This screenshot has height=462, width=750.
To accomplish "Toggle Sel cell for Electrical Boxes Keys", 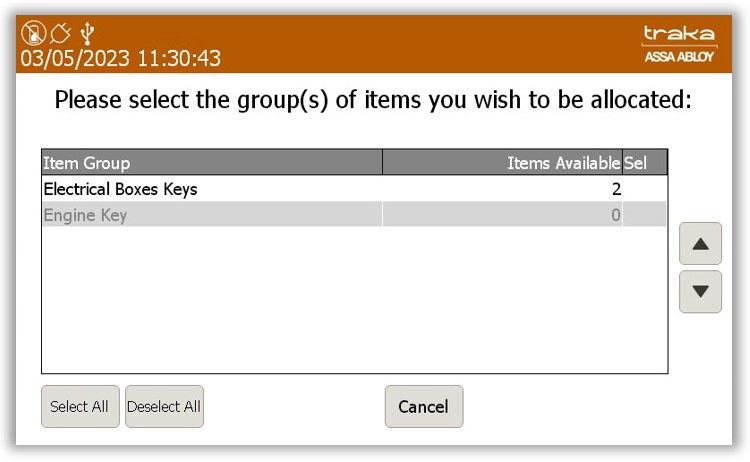I will coord(644,189).
